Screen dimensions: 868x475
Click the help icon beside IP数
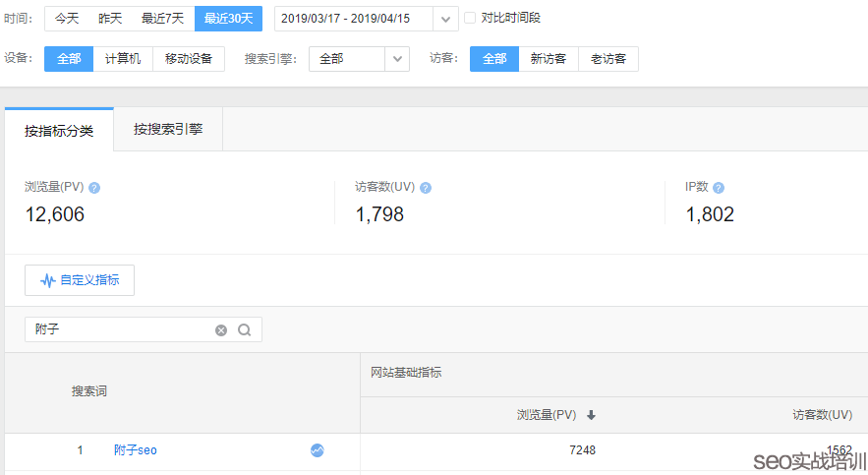click(x=719, y=187)
